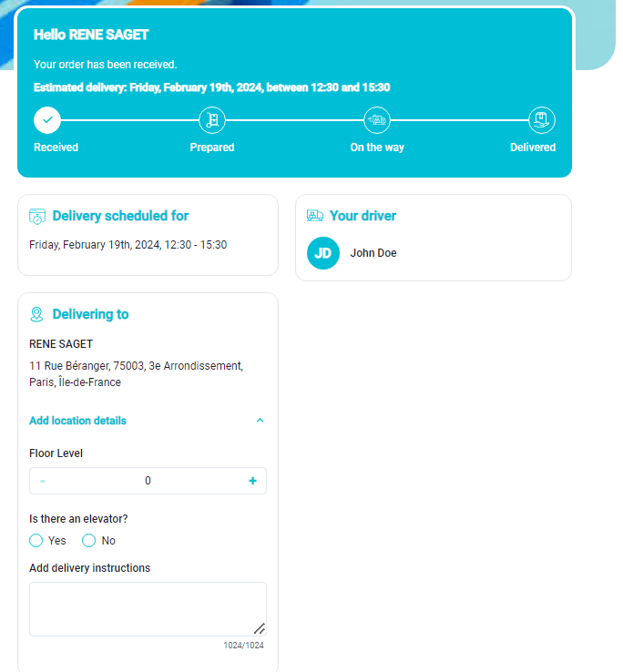
Task: Click the location pin icon beside Delivering to
Action: pos(36,314)
